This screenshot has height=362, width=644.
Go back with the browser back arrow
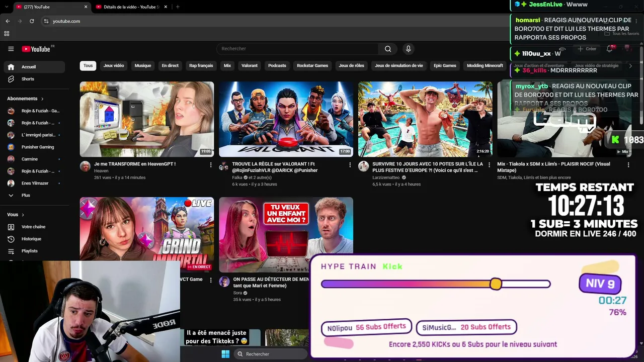coord(8,21)
